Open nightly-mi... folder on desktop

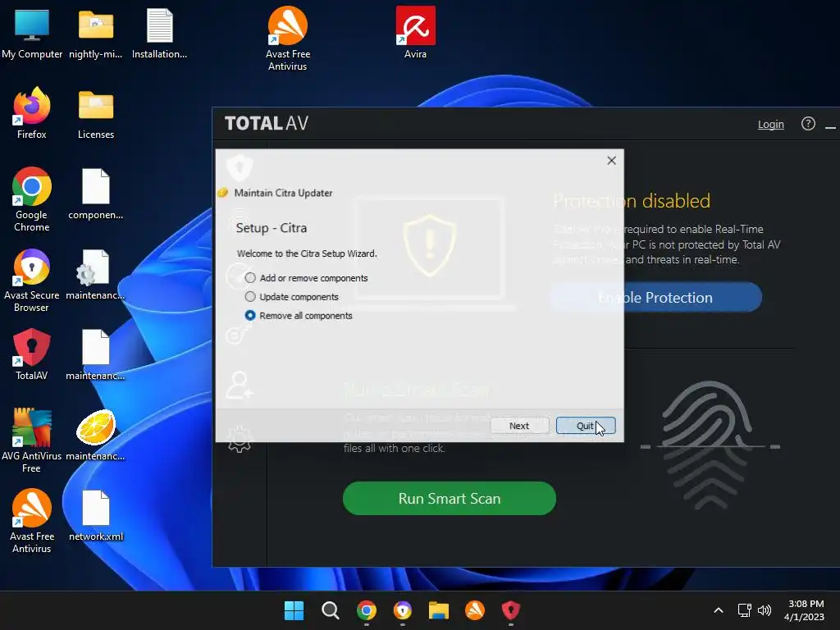click(96, 34)
